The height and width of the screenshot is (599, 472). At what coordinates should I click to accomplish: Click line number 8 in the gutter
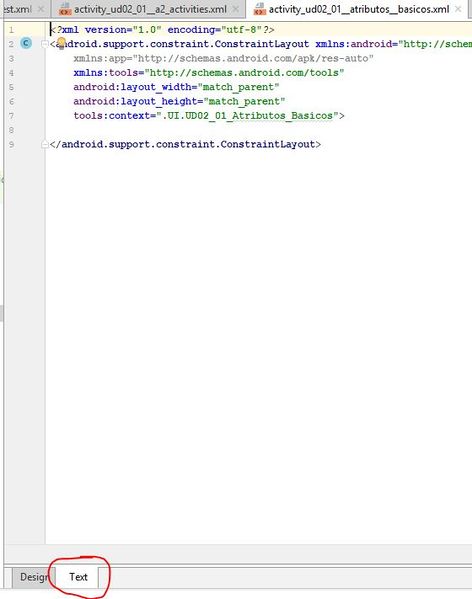click(11, 130)
